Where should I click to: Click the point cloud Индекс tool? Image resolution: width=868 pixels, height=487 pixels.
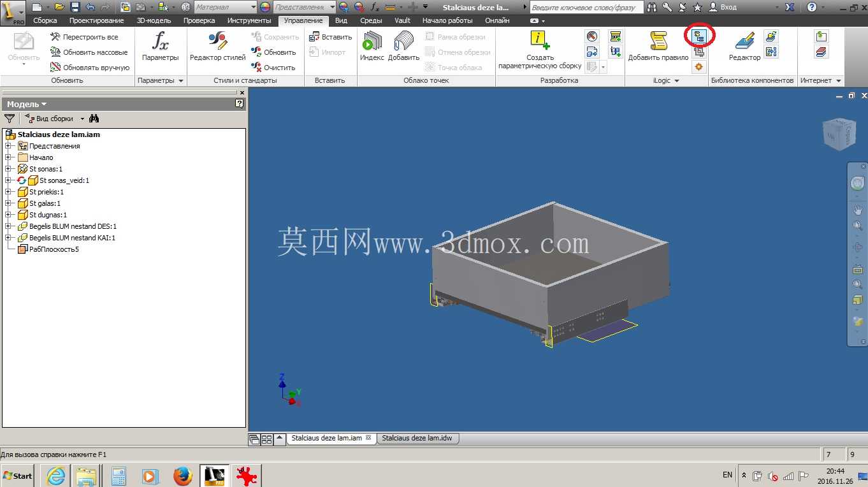coord(372,46)
